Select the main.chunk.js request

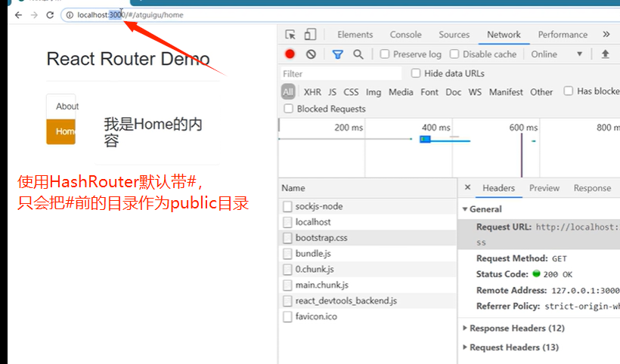[367, 285]
